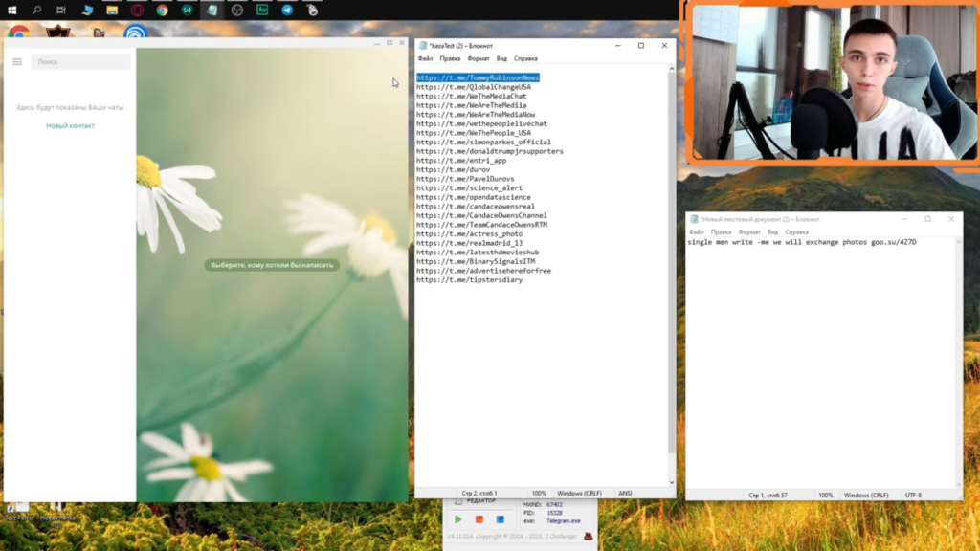Click 'Стр 1, стлб 57' in the second Notepad
This screenshot has width=980, height=551.
[768, 496]
